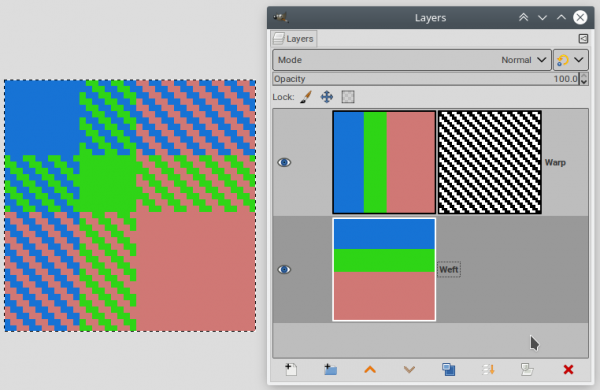The height and width of the screenshot is (390, 600).
Task: Open the mode group switch dropdown
Action: coord(571,60)
